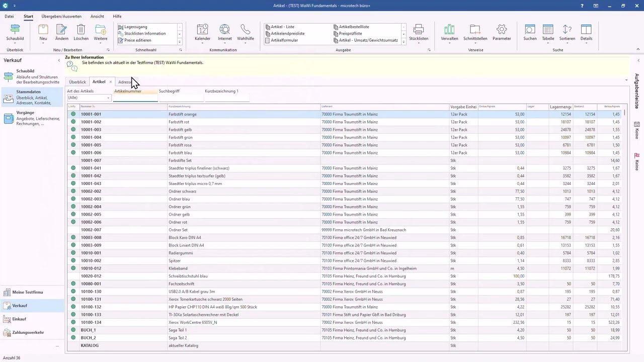Close the Artikel tab
644x362 pixels.
[x=111, y=82]
